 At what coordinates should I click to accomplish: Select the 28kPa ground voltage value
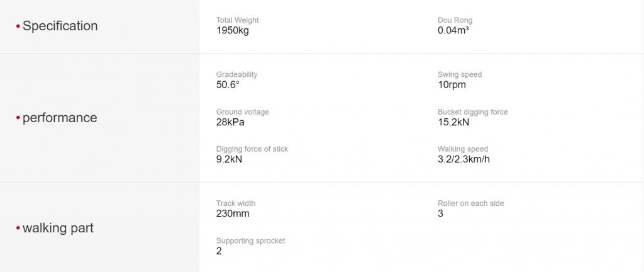coord(230,122)
